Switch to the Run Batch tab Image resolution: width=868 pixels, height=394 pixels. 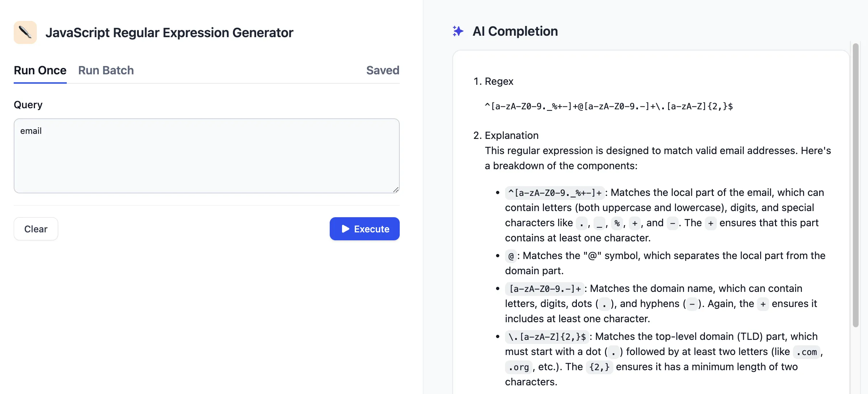[106, 70]
